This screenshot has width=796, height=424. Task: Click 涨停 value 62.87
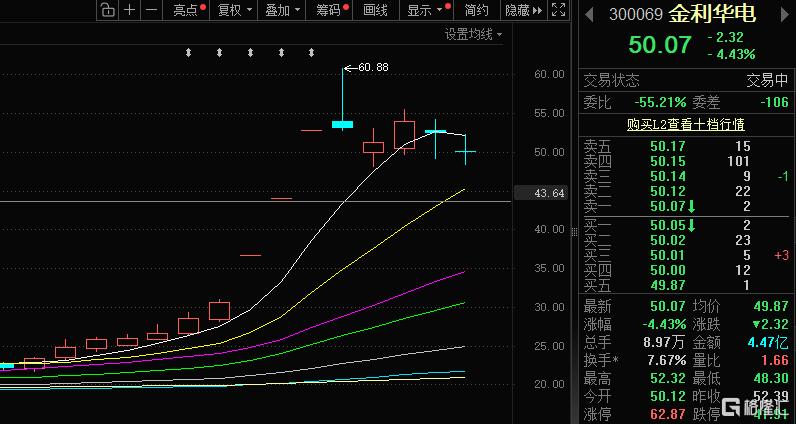[668, 414]
